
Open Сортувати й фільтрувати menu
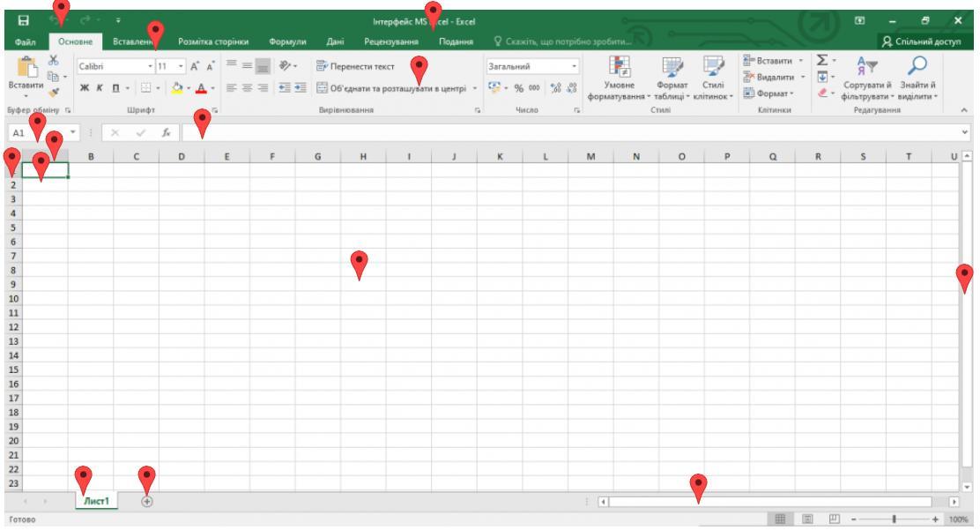pyautogui.click(x=867, y=78)
